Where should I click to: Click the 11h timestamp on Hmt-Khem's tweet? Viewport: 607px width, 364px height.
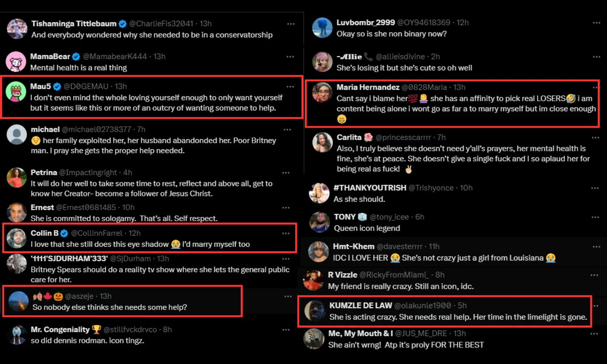[434, 247]
